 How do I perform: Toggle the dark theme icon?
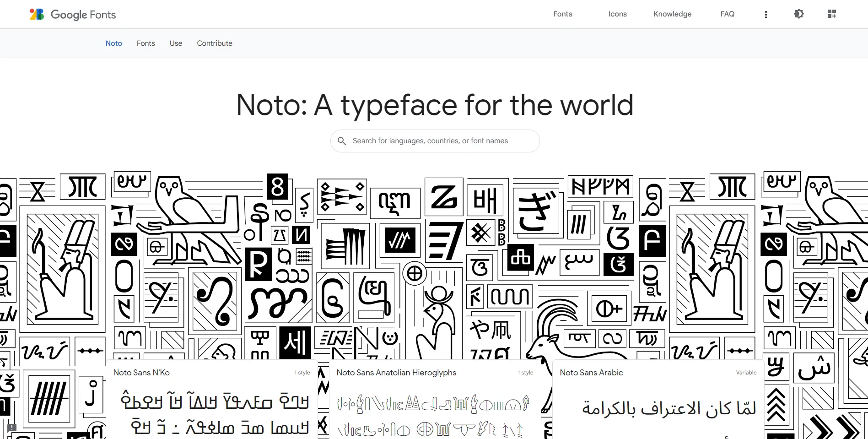(798, 14)
